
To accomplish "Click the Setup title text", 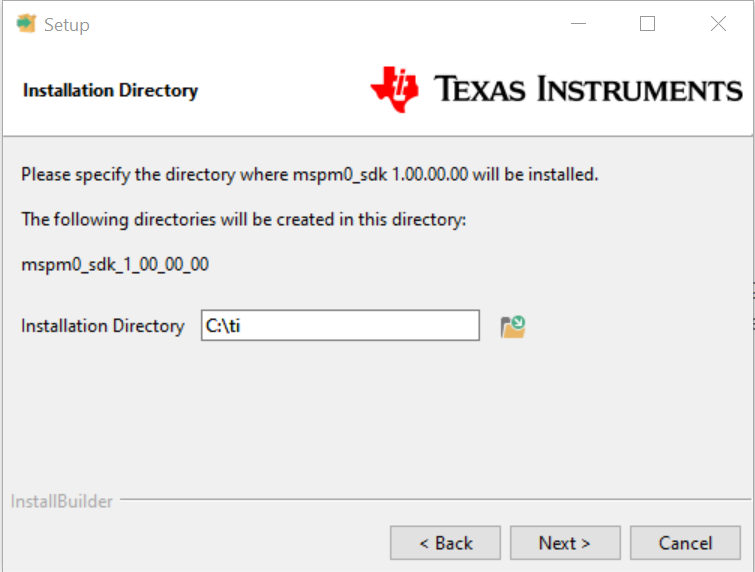I will point(67,24).
